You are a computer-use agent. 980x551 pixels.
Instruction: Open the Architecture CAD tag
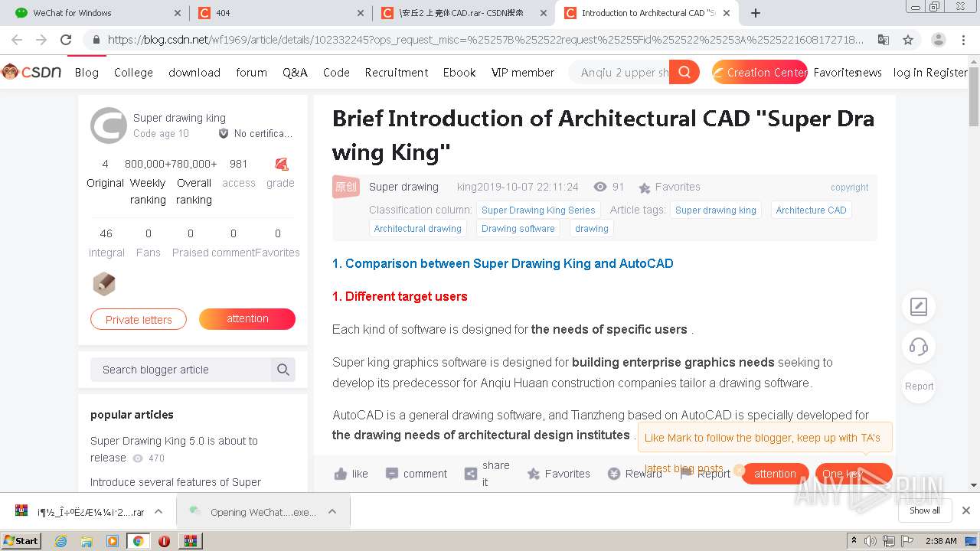[811, 210]
